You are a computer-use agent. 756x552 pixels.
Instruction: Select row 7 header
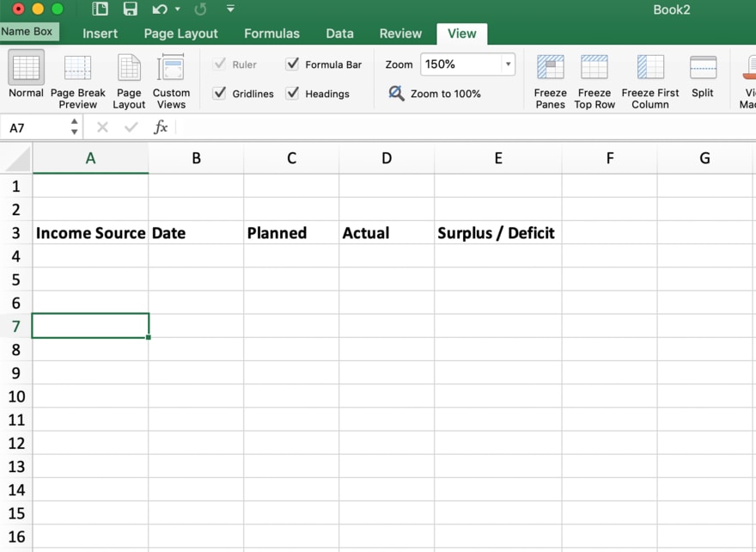[16, 326]
